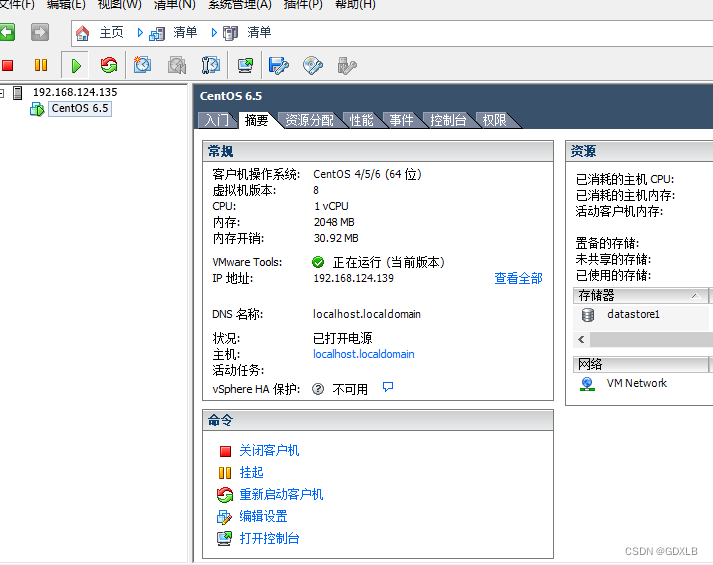Click the edit settings command icon
This screenshot has width=713, height=565.
pyautogui.click(x=224, y=517)
